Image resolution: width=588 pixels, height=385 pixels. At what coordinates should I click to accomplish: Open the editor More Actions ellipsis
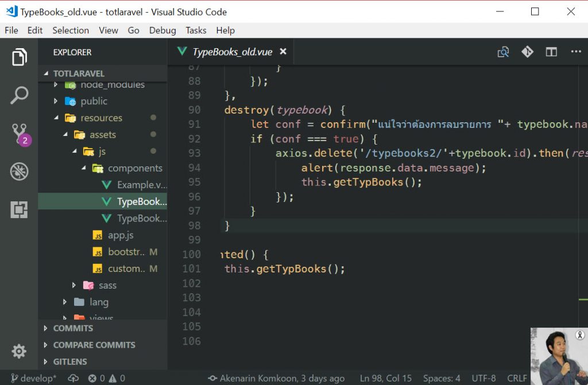(x=575, y=52)
